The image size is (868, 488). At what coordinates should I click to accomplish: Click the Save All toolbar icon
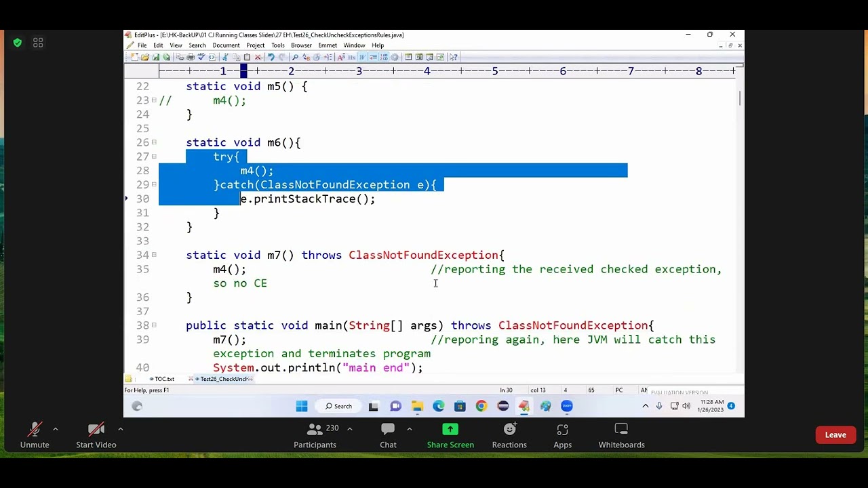pos(166,57)
